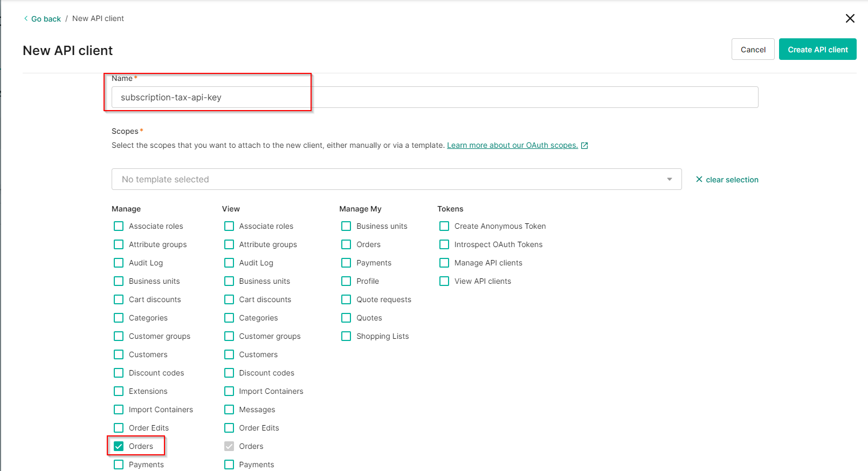The width and height of the screenshot is (868, 471).
Task: Check the Manage Extensions checkbox
Action: [119, 391]
